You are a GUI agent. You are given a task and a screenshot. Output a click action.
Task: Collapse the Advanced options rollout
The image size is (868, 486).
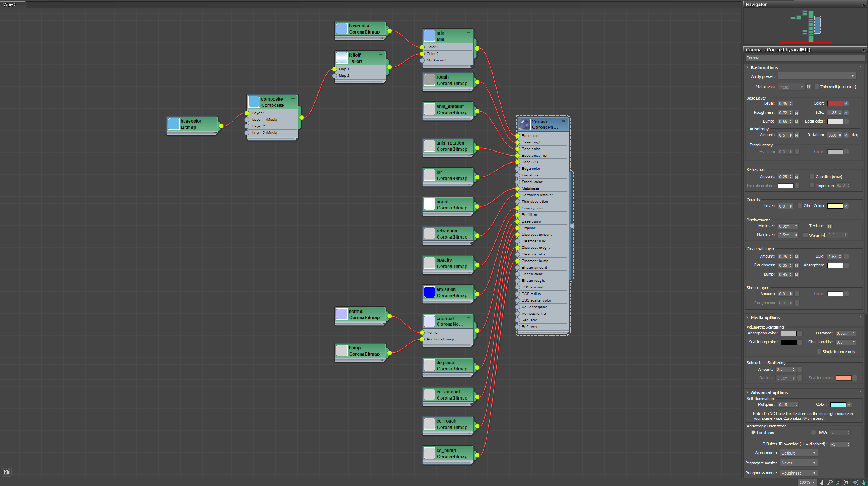point(769,393)
